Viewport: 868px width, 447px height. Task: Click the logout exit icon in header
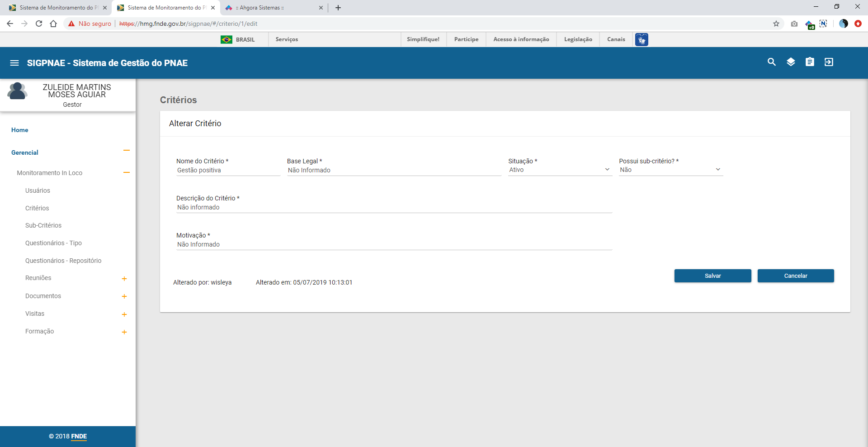[829, 62]
